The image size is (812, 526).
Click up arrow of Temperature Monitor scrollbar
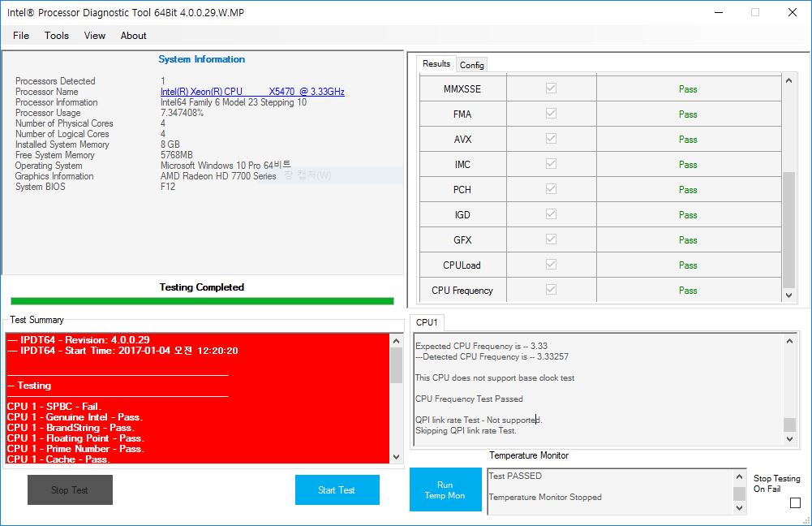tap(740, 476)
